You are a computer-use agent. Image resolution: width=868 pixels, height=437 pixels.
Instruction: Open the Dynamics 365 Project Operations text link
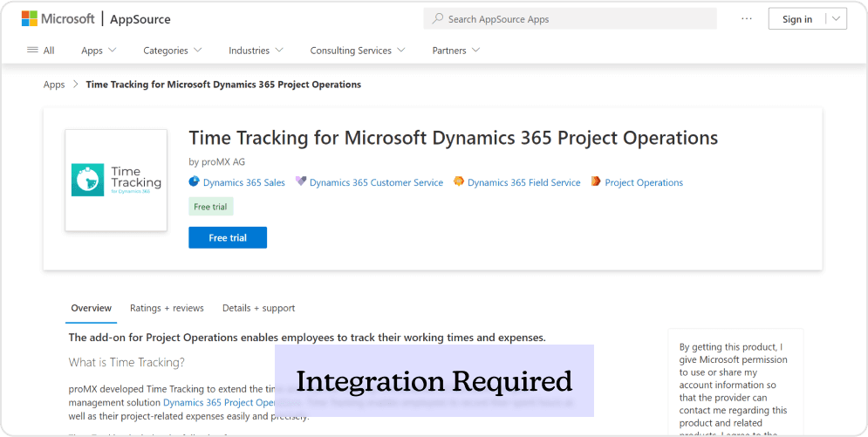coord(219,403)
